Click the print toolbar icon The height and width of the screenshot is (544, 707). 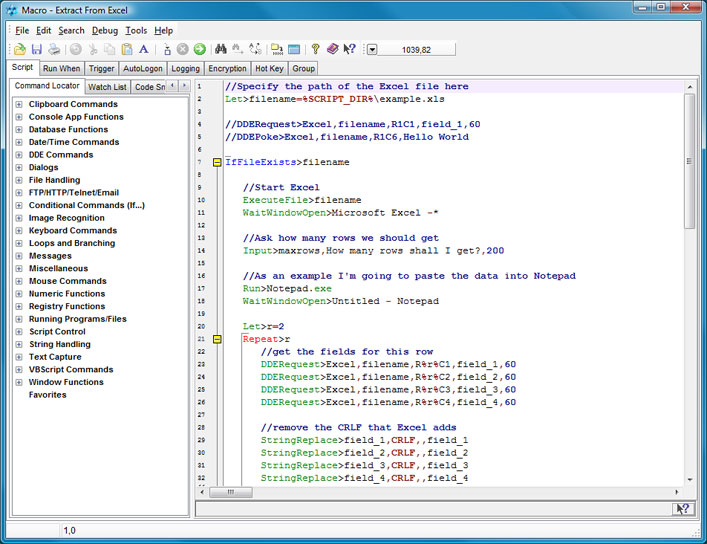pyautogui.click(x=54, y=49)
